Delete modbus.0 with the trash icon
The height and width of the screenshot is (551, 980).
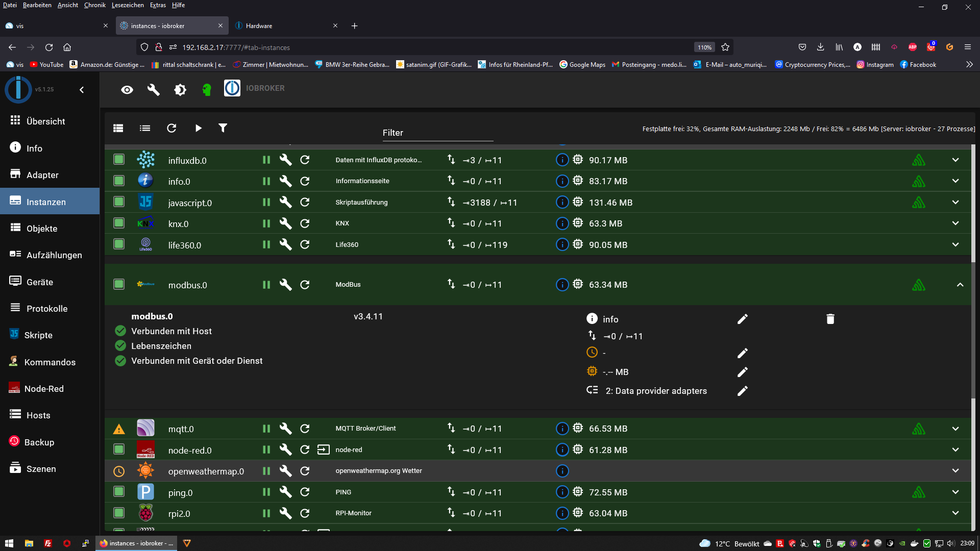click(x=830, y=319)
